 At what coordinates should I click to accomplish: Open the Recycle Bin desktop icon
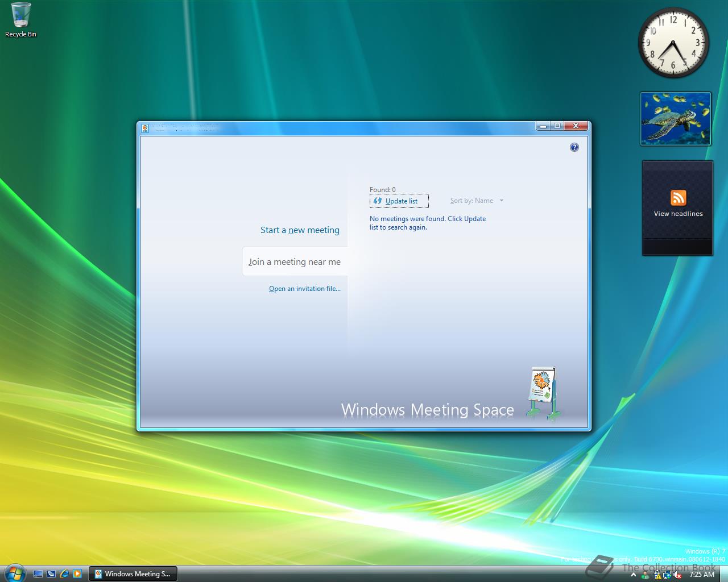tap(20, 20)
